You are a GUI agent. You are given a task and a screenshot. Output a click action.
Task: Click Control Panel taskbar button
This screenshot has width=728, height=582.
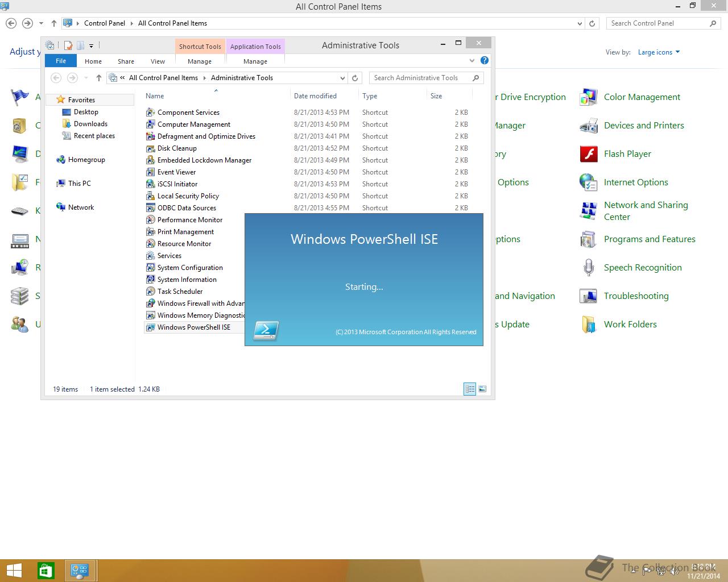[x=80, y=571]
